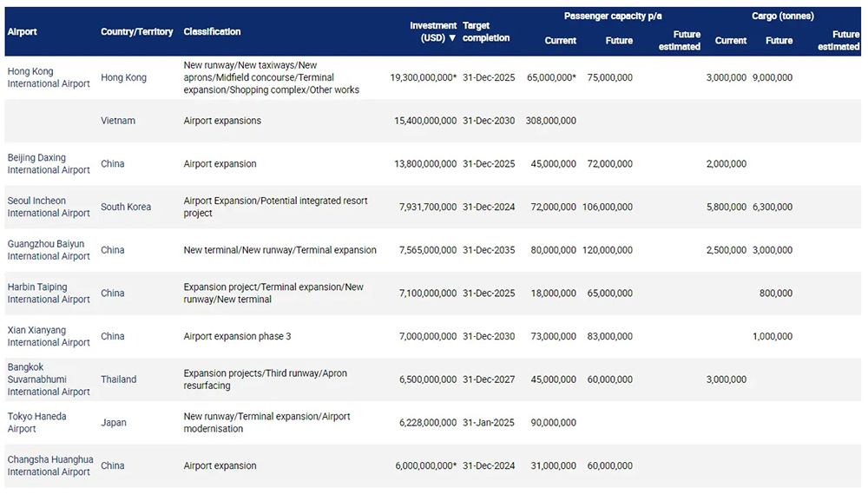
Task: Click the 31-Dec-2027 target completion date
Action: click(489, 379)
